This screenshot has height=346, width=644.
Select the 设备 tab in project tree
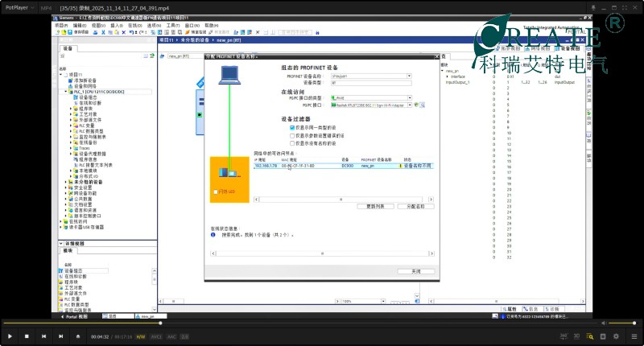point(68,48)
